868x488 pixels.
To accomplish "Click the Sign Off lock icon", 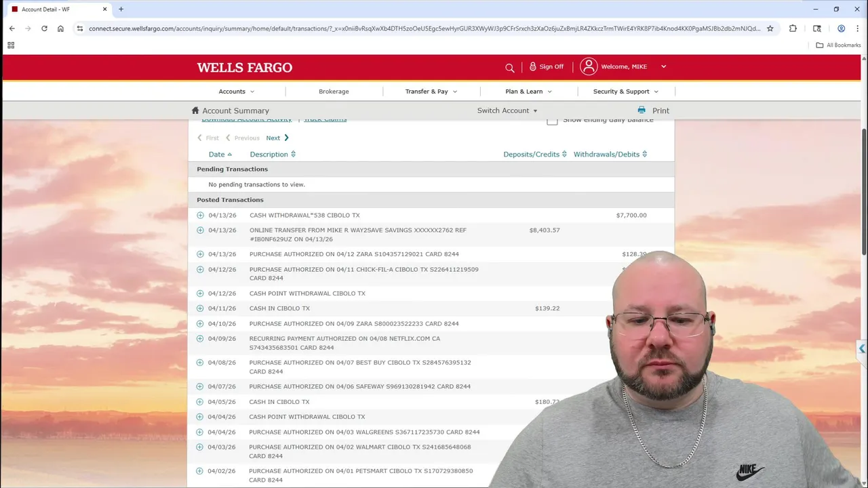I will (x=533, y=66).
